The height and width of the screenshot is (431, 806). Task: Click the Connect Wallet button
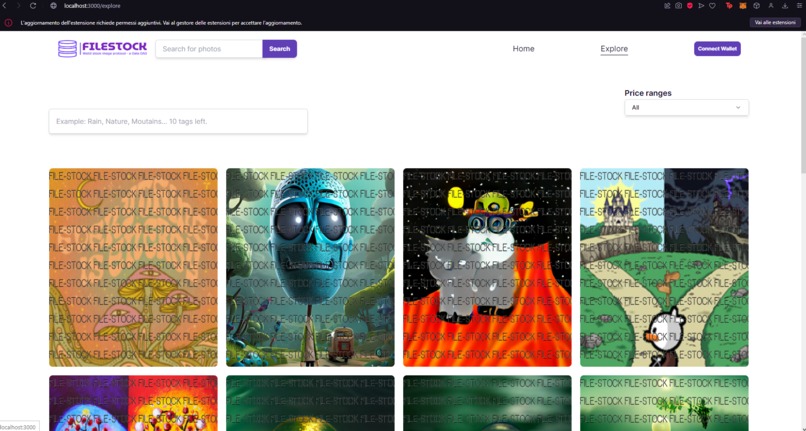(717, 48)
